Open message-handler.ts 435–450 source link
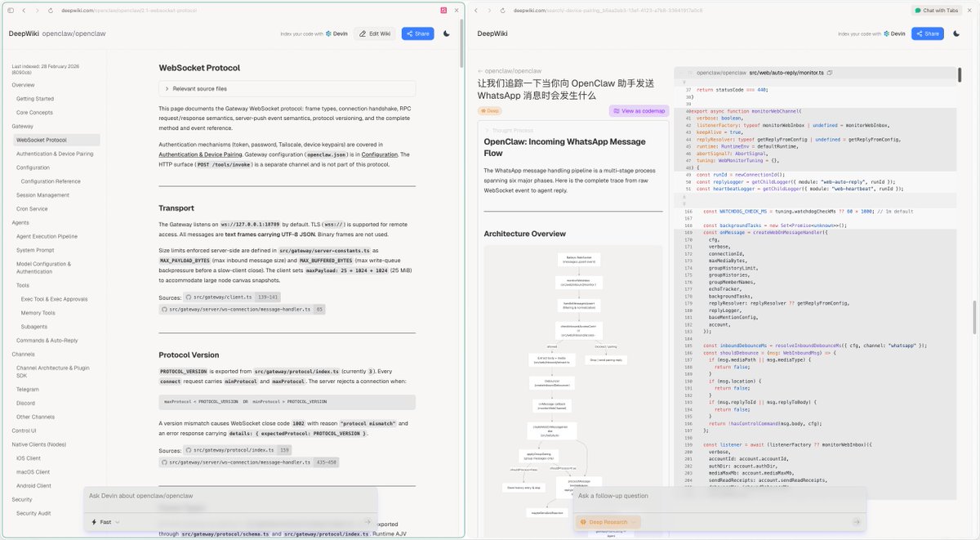980x540 pixels. click(x=251, y=462)
